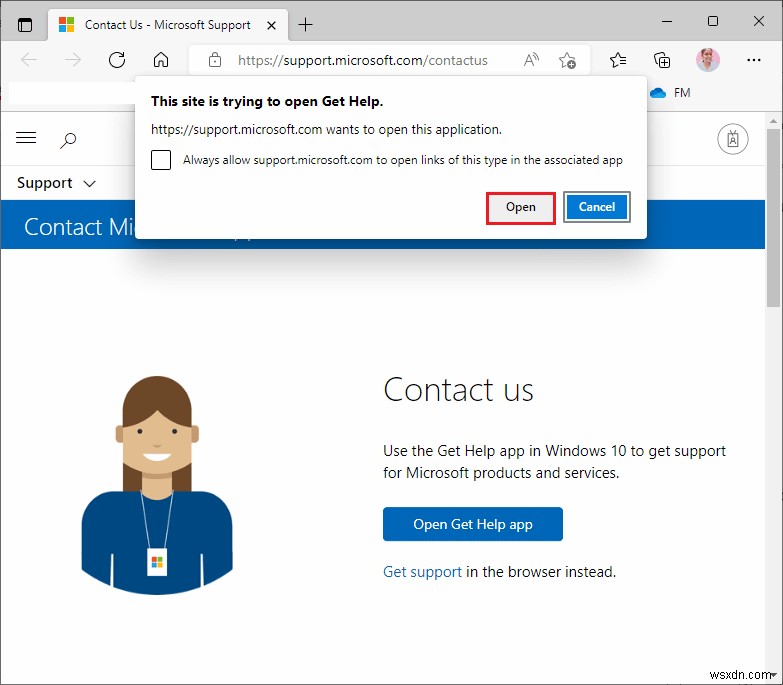Open the Favorites list icon
This screenshot has width=783, height=685.
tap(618, 60)
